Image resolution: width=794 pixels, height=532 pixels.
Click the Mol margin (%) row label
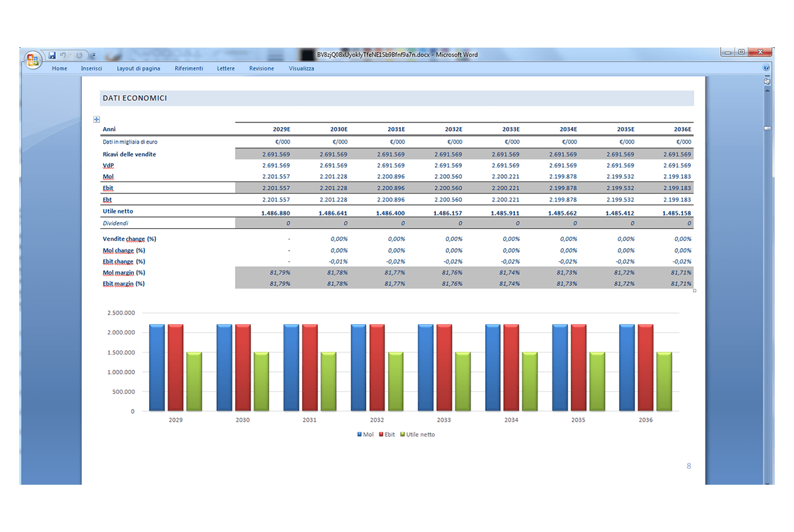124,273
